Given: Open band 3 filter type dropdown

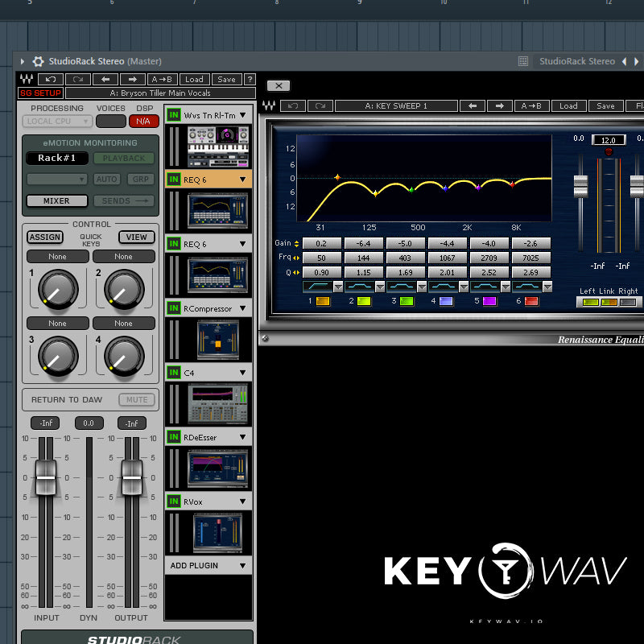Looking at the screenshot, I should pos(422,287).
